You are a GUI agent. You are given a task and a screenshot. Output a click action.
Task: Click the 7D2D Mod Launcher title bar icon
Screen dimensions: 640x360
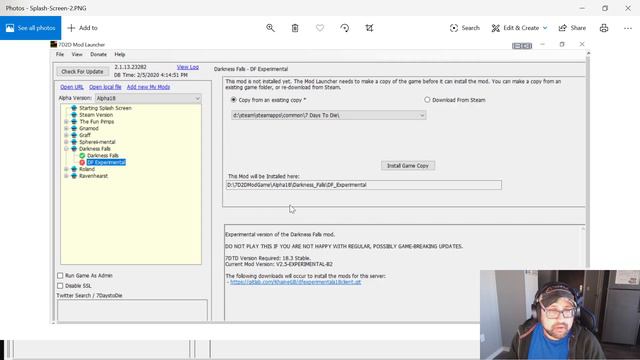coord(53,44)
